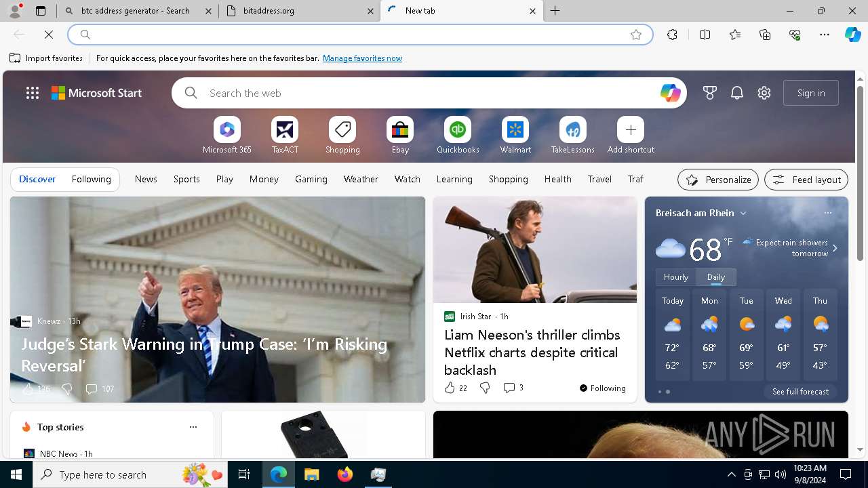Open the Walmart shortcut tile
Viewport: 868px width, 488px height.
[x=515, y=136]
